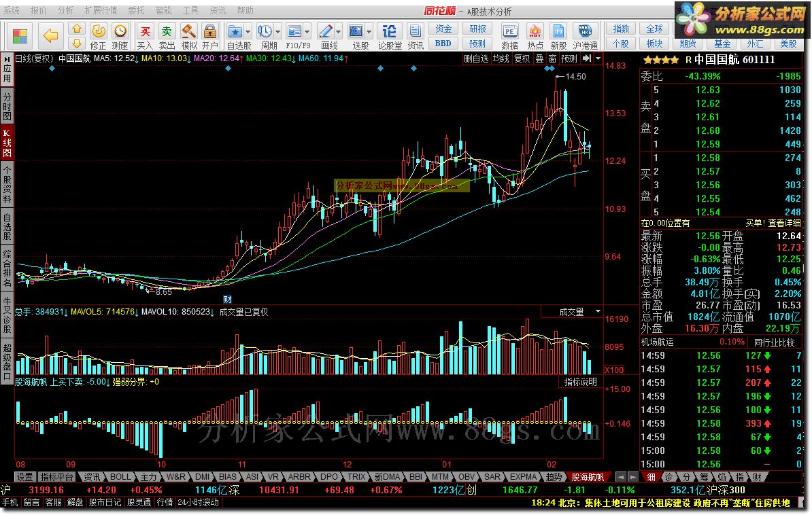Screen dimensions: 812x515
Task: Open the chart options dropdown arrow beside 预测
Action: [x=598, y=58]
